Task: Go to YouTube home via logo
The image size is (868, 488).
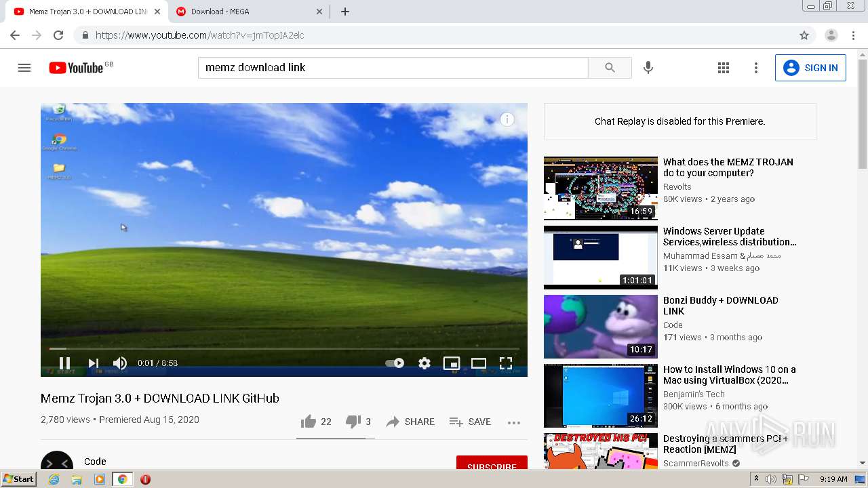Action: [x=75, y=68]
